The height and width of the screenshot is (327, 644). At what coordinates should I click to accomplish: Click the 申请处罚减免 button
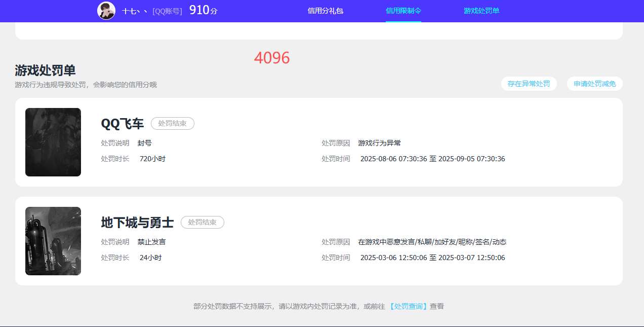(x=594, y=84)
